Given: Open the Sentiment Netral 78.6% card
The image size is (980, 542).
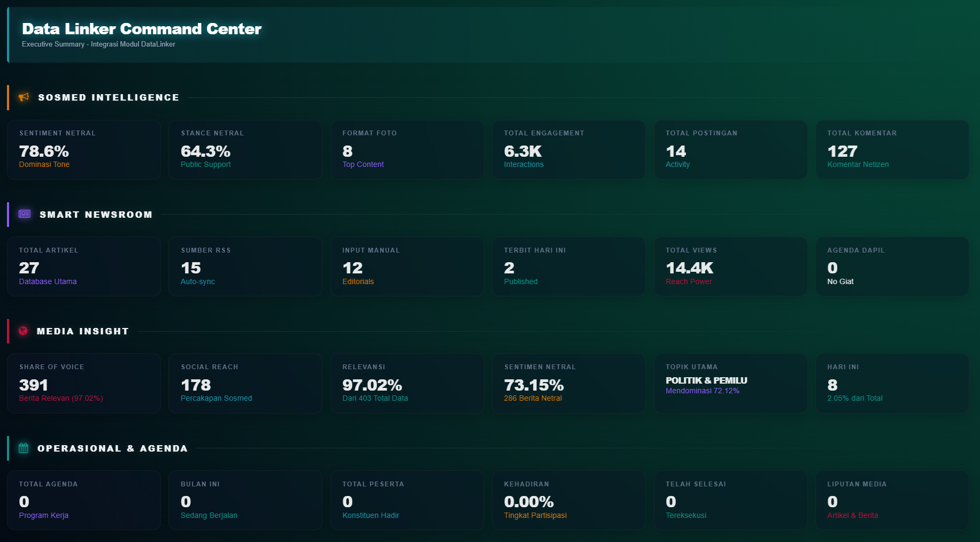Looking at the screenshot, I should pyautogui.click(x=84, y=150).
